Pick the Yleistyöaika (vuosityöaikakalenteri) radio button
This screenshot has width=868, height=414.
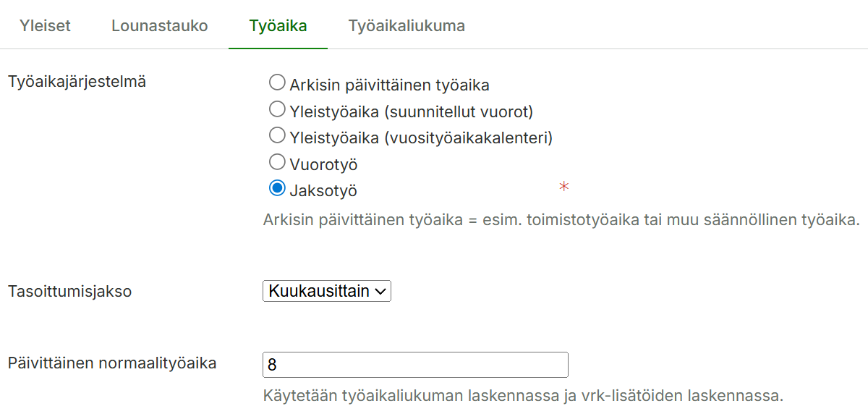click(x=276, y=135)
